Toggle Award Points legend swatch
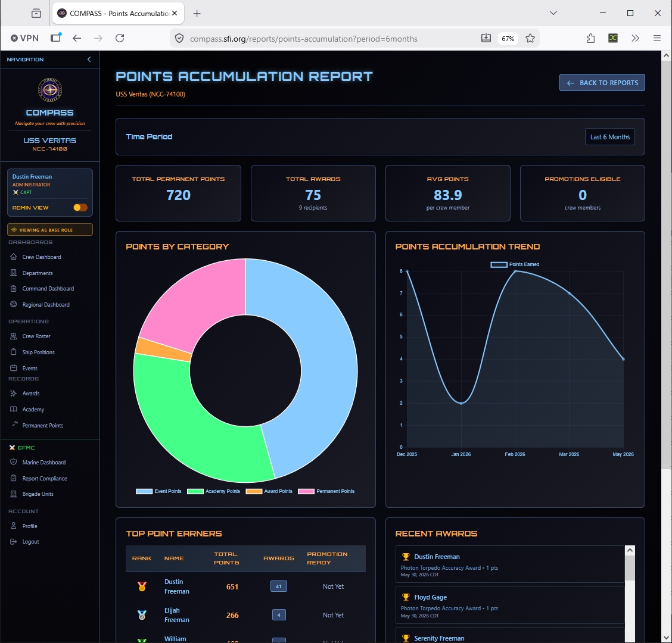 click(x=254, y=491)
